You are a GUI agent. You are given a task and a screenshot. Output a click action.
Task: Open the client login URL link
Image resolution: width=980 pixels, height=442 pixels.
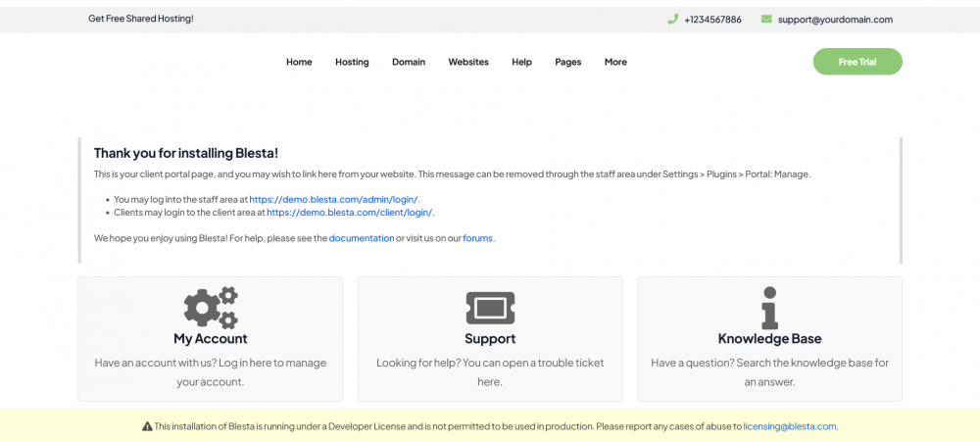click(x=350, y=213)
